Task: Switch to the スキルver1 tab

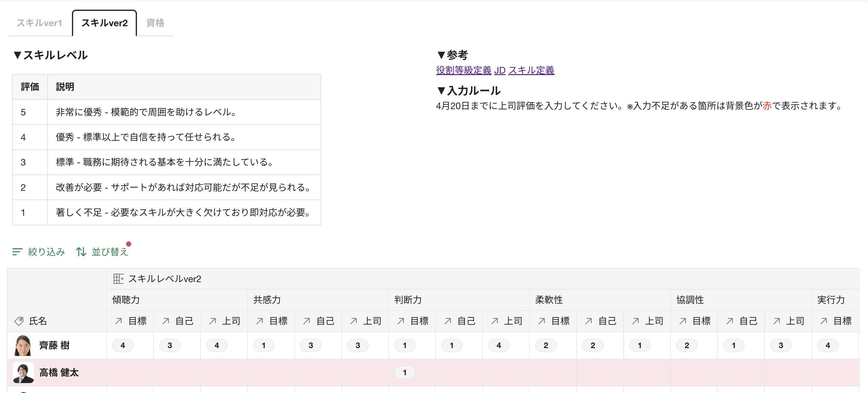Action: click(39, 23)
